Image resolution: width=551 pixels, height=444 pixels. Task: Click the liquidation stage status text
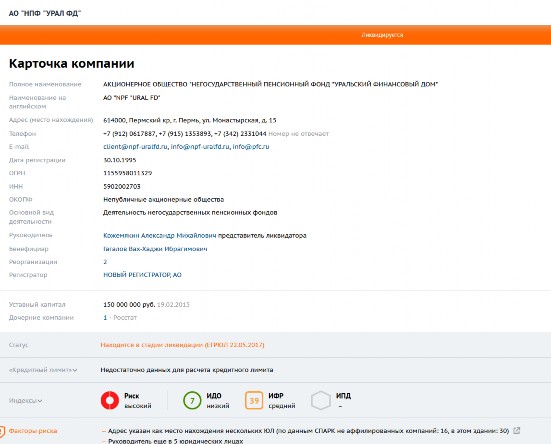[x=182, y=345]
